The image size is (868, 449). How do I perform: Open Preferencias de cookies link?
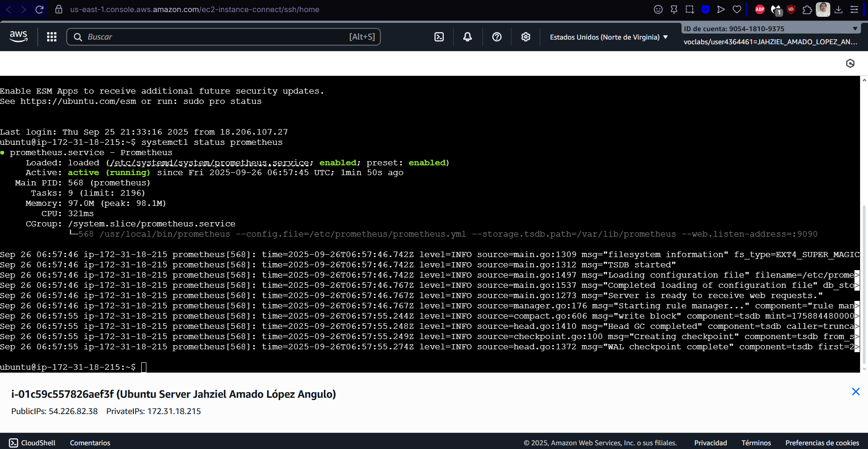click(x=822, y=443)
